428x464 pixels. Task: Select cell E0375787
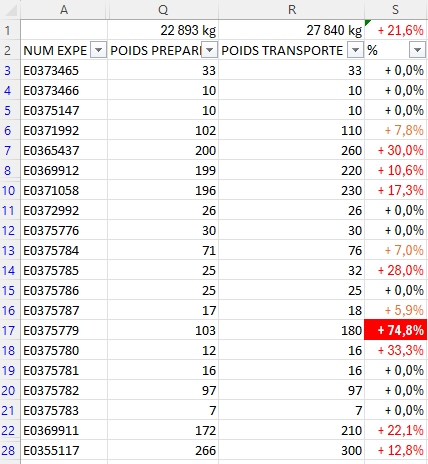point(64,311)
